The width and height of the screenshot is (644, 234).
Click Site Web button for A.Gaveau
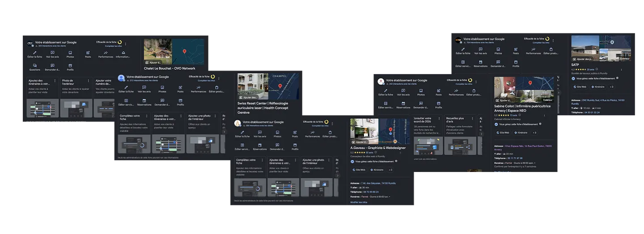(359, 170)
